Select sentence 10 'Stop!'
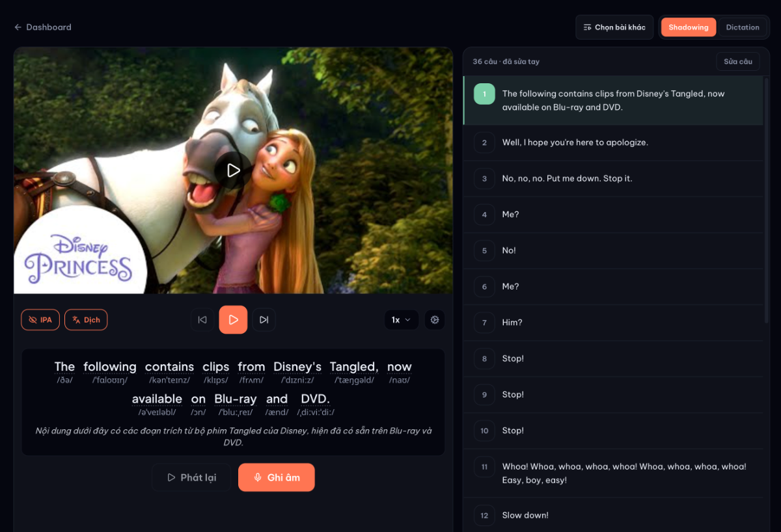 coord(613,431)
